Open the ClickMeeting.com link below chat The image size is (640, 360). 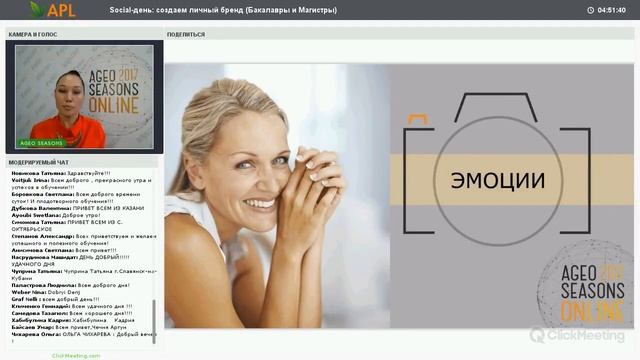(x=76, y=356)
